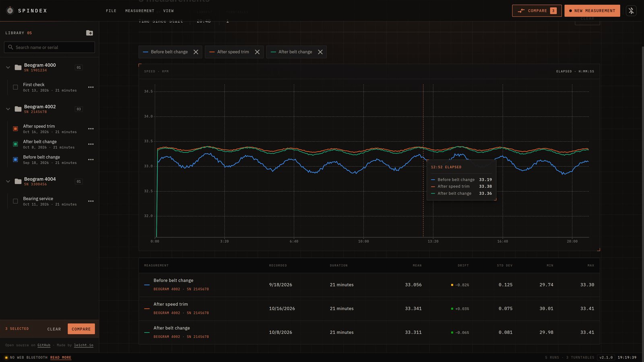The image size is (644, 362).
Task: Check the First check measurement
Action: (15, 87)
